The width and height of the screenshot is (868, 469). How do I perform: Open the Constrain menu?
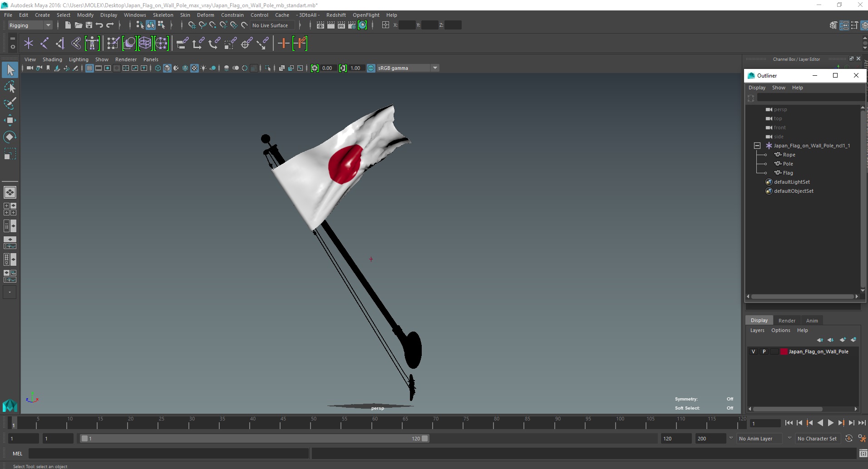point(232,15)
